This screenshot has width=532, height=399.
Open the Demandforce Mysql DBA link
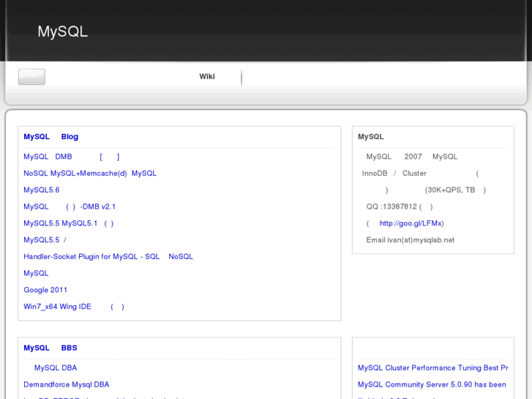pos(67,384)
